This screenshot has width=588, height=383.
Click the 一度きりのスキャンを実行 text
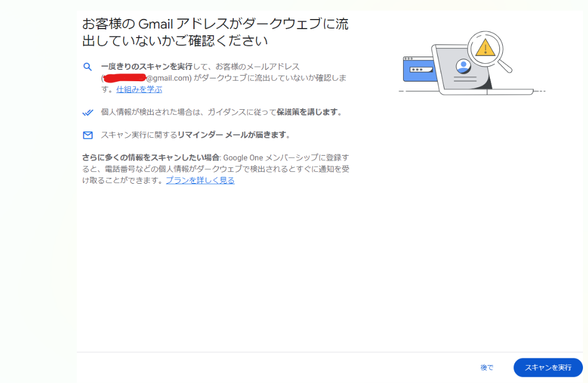coord(147,67)
